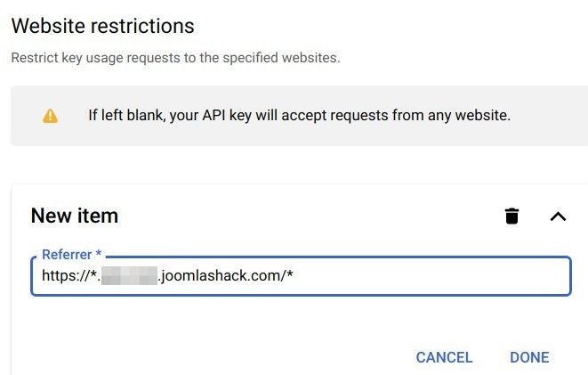
Task: Click the Referrer field label
Action: 67,255
